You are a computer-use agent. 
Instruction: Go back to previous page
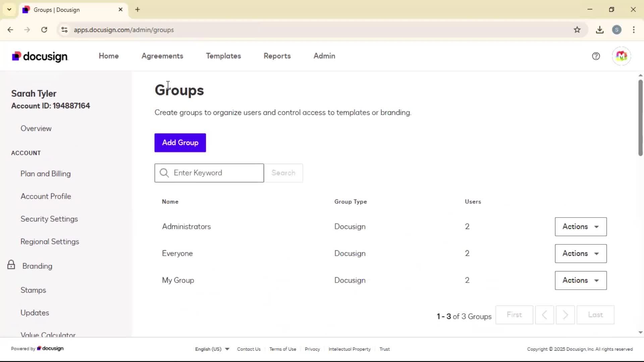(10, 30)
